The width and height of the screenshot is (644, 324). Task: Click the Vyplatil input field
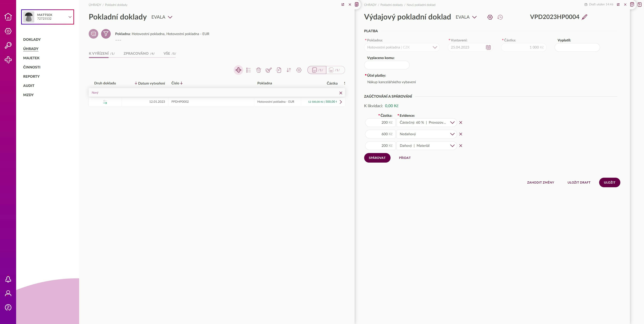577,47
